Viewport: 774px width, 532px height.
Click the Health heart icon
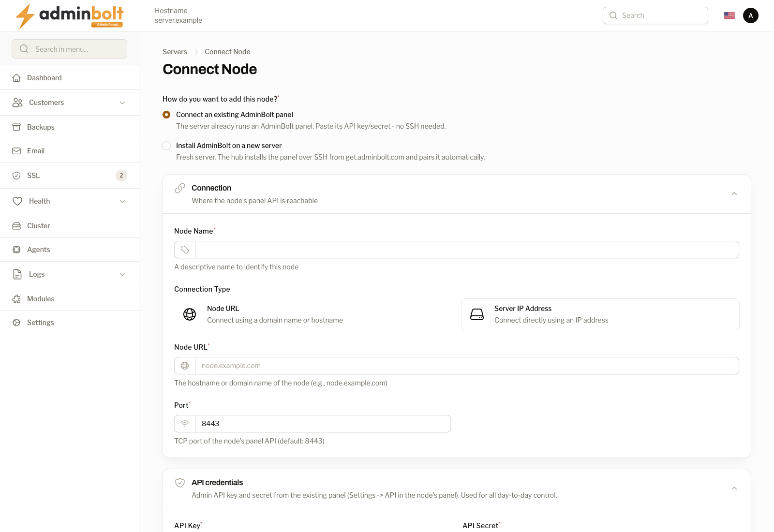click(x=17, y=201)
